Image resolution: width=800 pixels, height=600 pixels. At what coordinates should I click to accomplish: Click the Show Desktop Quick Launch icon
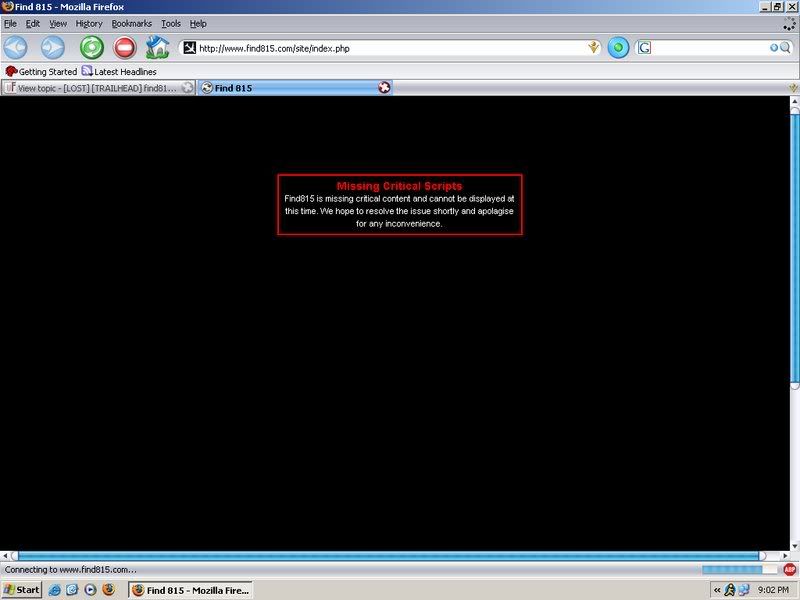(x=72, y=590)
